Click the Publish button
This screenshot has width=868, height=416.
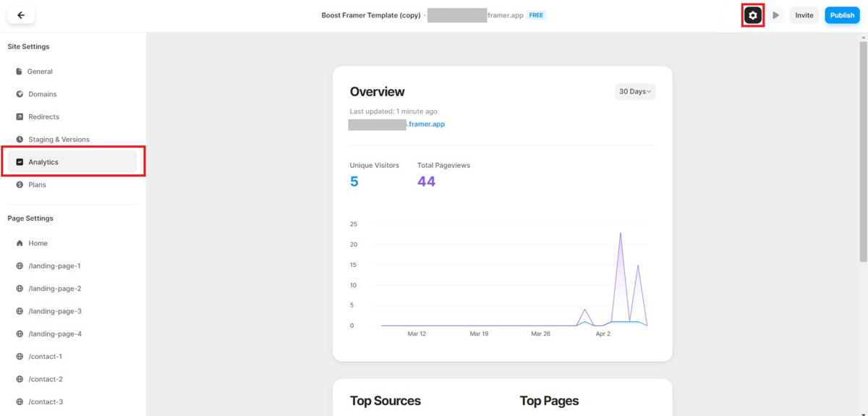842,15
